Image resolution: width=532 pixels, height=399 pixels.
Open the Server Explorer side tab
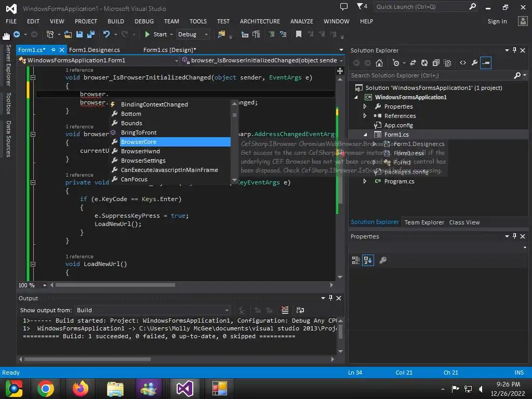tap(8, 65)
